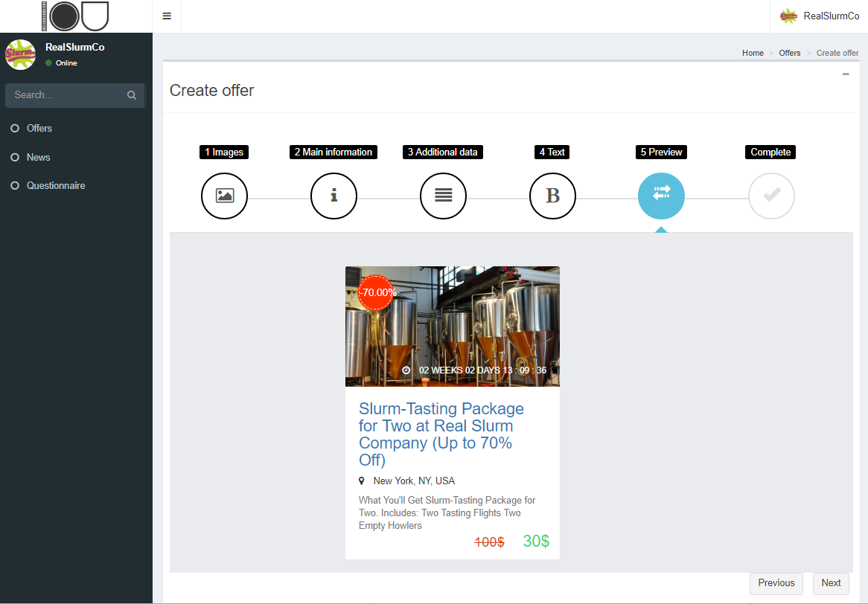This screenshot has width=868, height=604.
Task: Toggle the sidebar with hamburger menu
Action: click(x=167, y=16)
